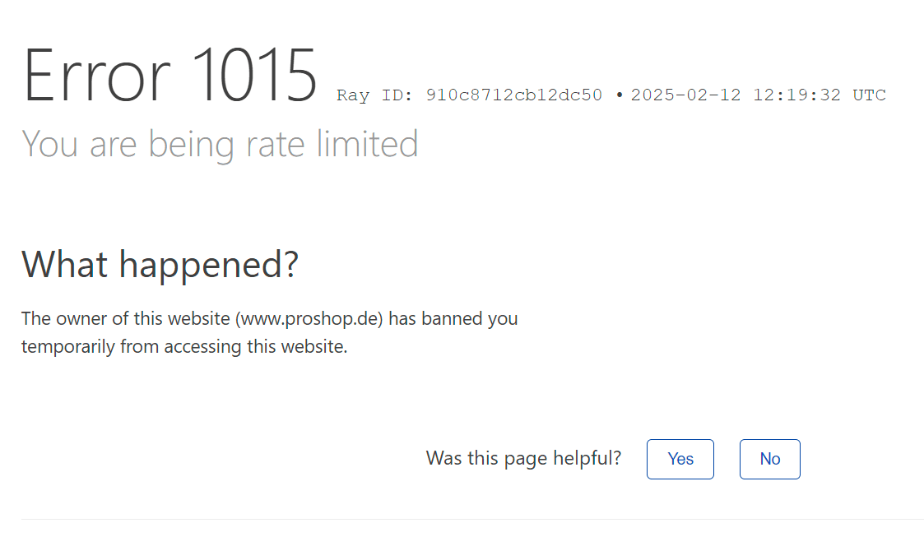Click the time 12:19:32 in timestamp
The height and width of the screenshot is (560, 924).
coord(796,95)
